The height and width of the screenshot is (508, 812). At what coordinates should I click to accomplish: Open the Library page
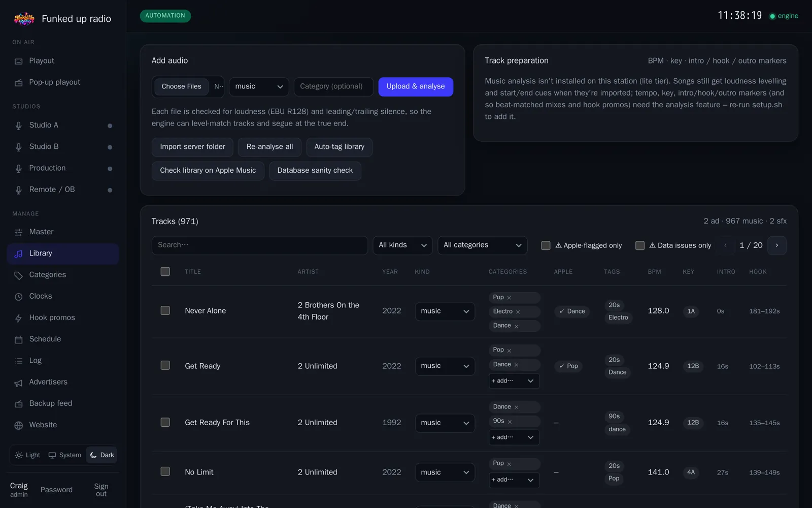pos(63,253)
